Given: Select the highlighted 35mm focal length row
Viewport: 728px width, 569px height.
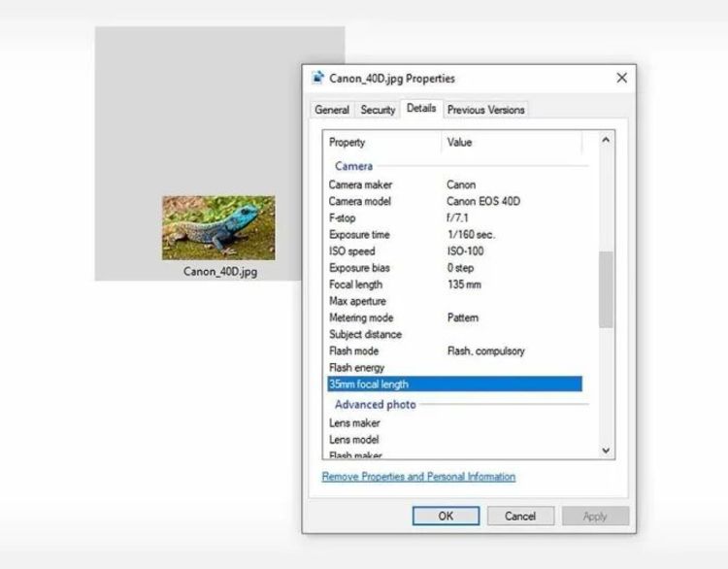Looking at the screenshot, I should tap(454, 385).
